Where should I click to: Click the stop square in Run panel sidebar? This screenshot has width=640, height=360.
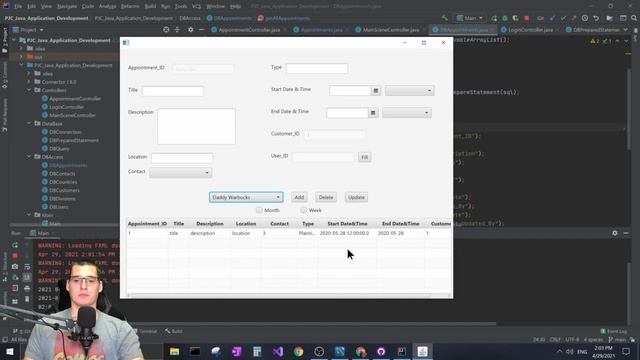click(15, 256)
